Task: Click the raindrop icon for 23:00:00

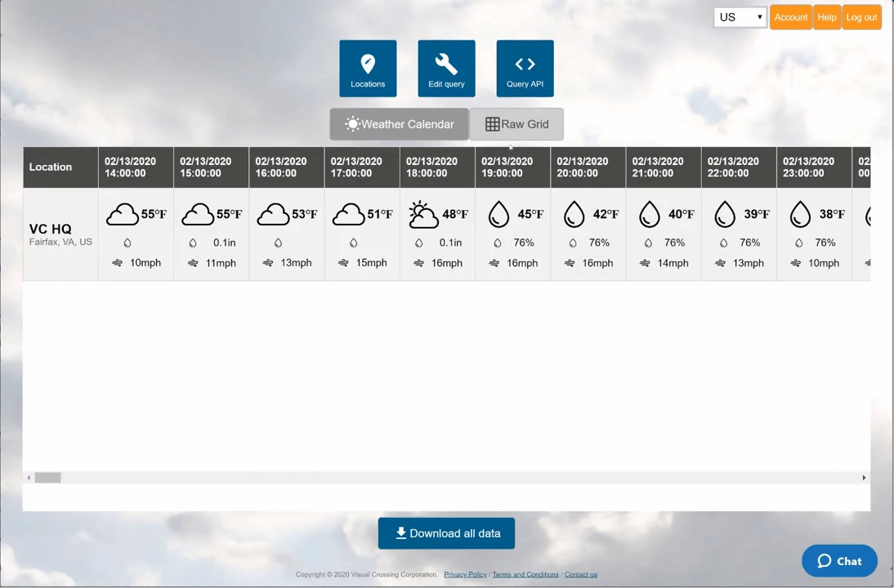Action: pyautogui.click(x=800, y=215)
